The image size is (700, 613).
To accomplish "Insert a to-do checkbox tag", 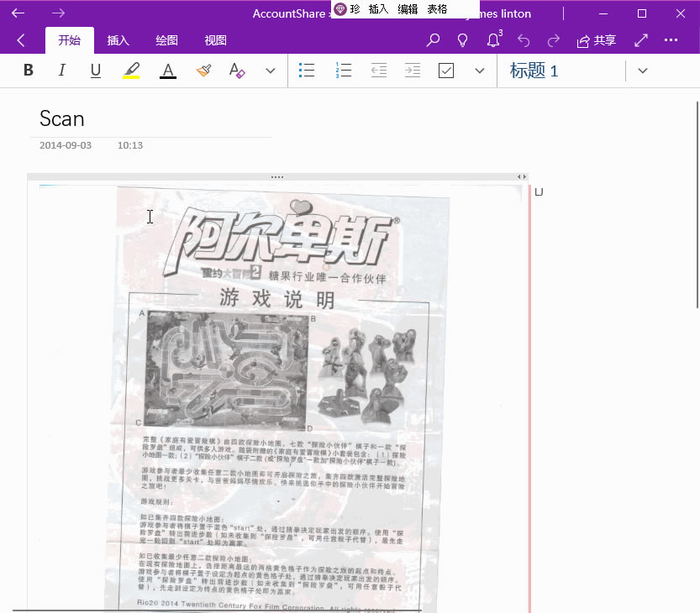I will [445, 71].
